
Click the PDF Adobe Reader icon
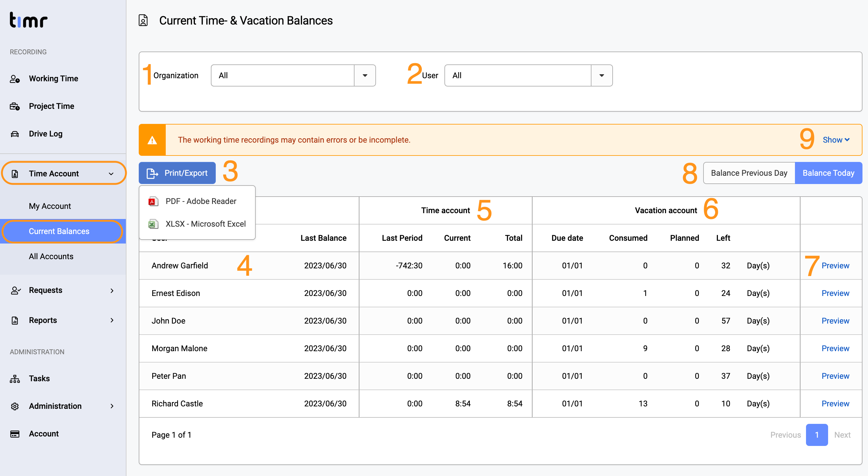click(x=153, y=201)
